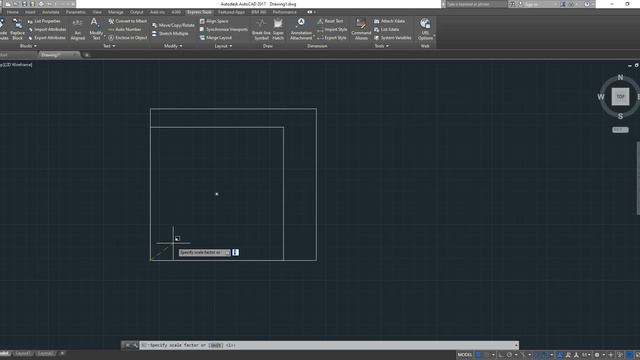Click List Xdata tool
The width and height of the screenshot is (640, 360).
(x=387, y=29)
